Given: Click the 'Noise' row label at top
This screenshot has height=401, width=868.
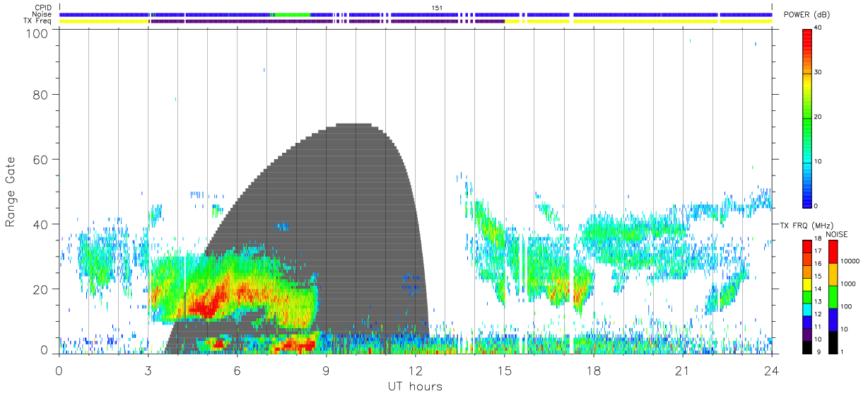Looking at the screenshot, I should [x=43, y=14].
